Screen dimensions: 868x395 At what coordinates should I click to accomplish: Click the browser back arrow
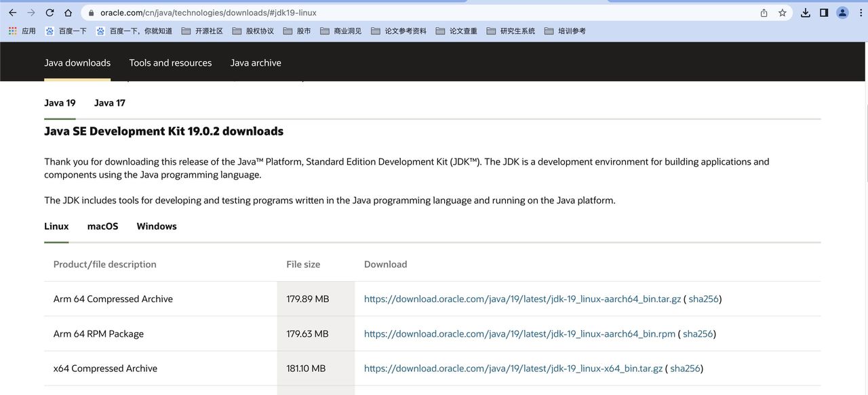[x=12, y=13]
